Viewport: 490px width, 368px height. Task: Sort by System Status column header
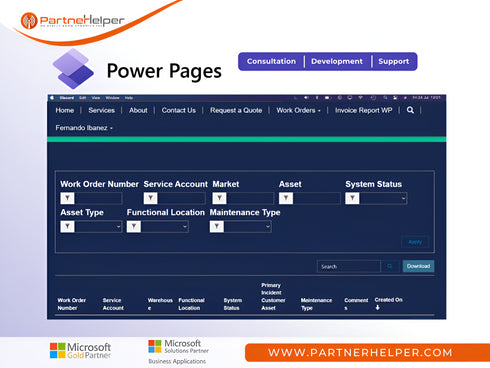(233, 304)
